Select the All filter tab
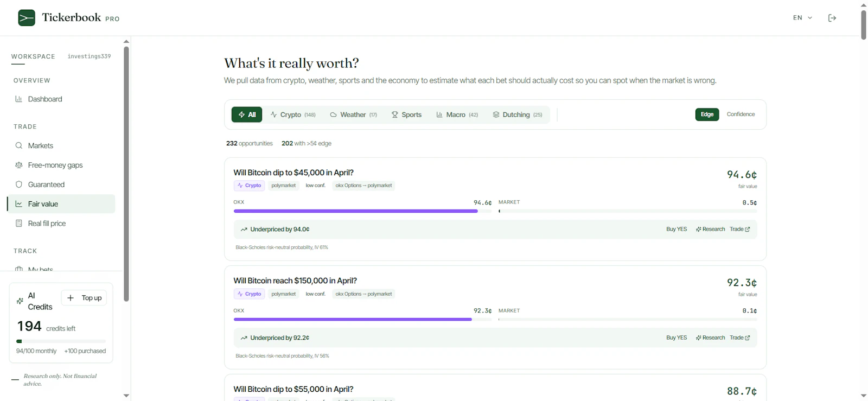868x401 pixels. (247, 114)
